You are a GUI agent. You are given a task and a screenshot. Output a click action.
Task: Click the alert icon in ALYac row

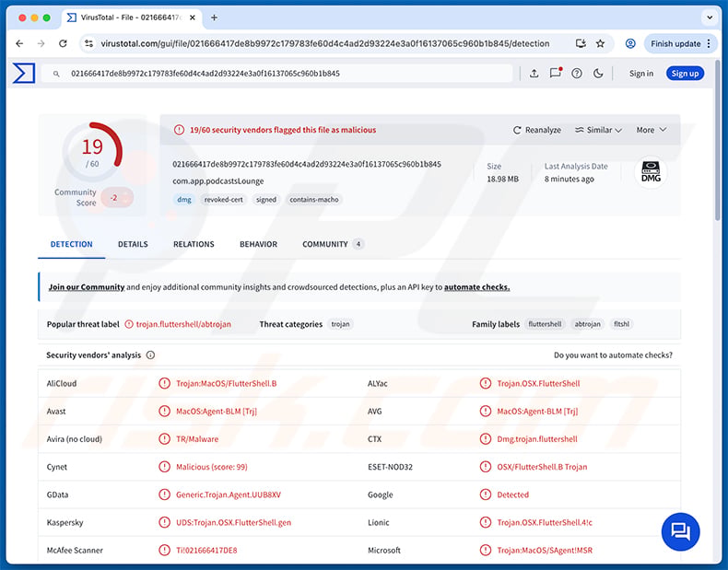[x=485, y=383]
